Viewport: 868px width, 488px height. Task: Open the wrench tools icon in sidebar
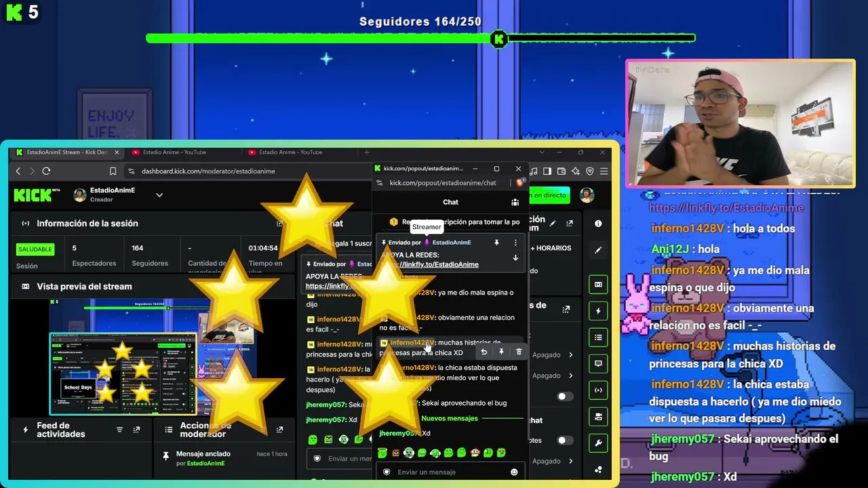[598, 443]
